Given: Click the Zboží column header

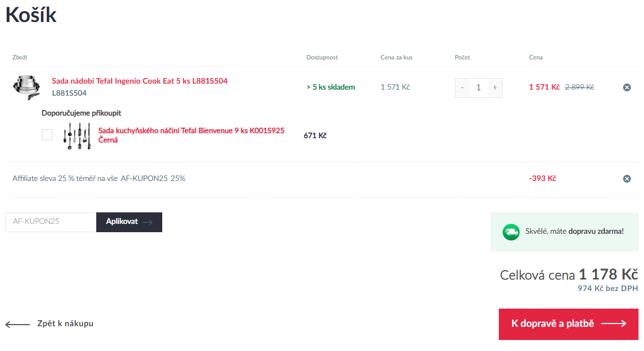Looking at the screenshot, I should coord(20,57).
